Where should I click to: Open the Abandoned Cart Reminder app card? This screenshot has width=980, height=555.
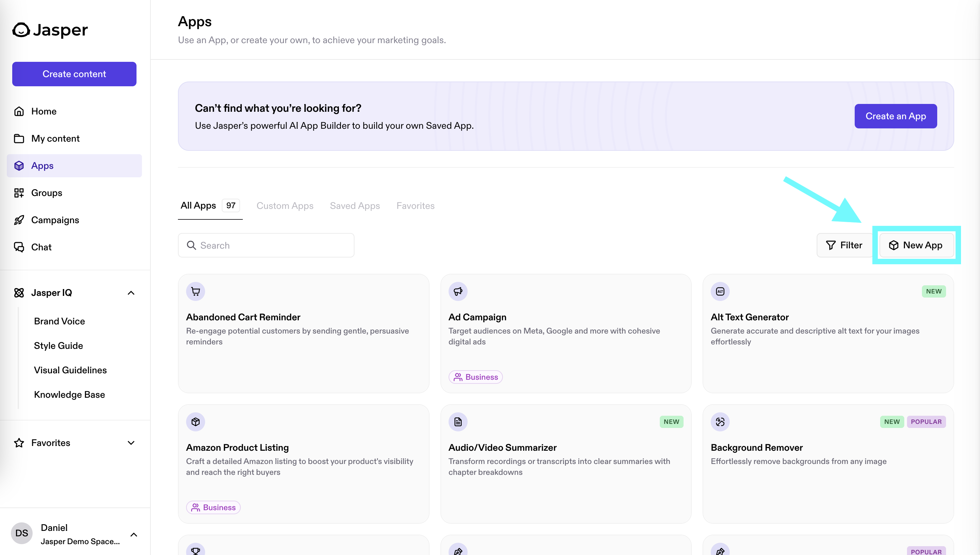click(x=303, y=334)
